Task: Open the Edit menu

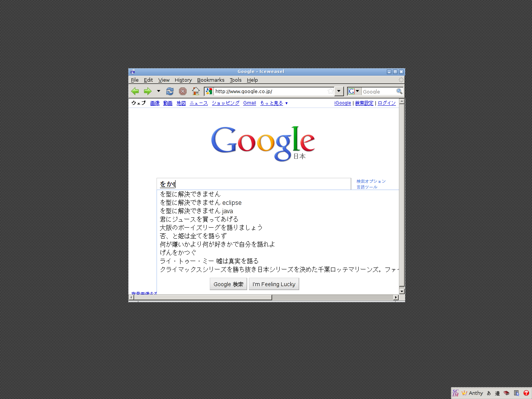Action: click(148, 80)
